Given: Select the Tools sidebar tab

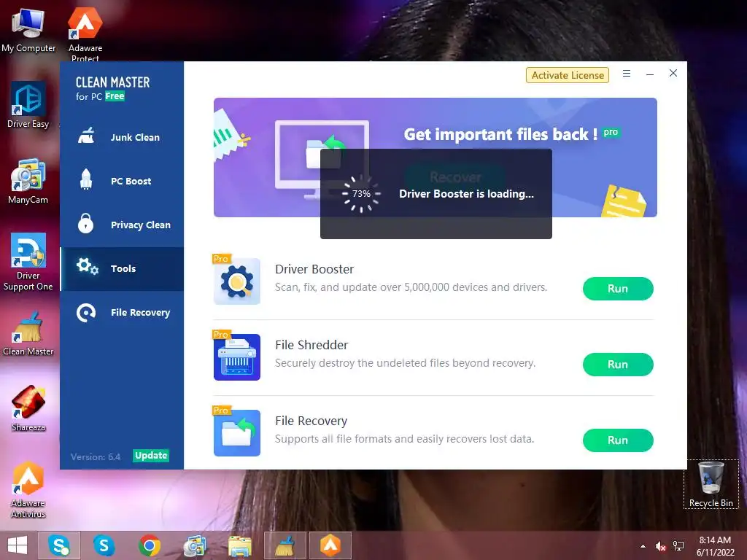Looking at the screenshot, I should point(122,268).
